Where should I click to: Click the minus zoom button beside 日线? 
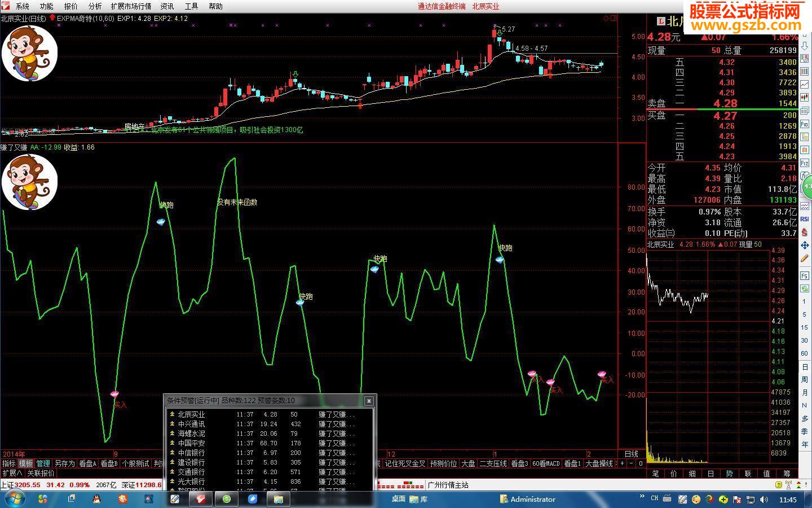coord(631,463)
